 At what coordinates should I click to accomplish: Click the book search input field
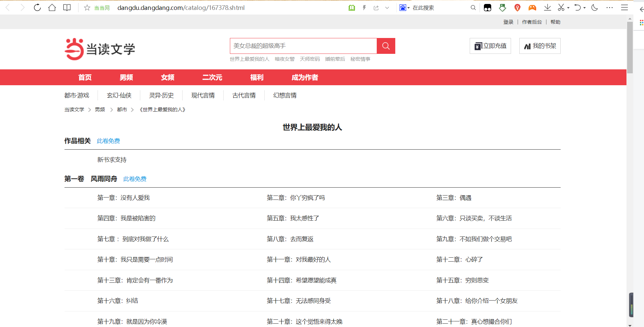pyautogui.click(x=303, y=46)
